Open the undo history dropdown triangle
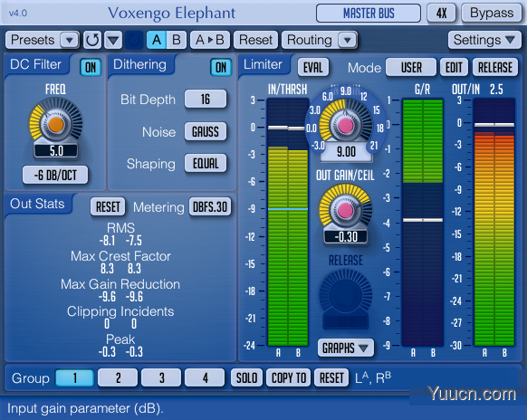Viewport: 527px width, 420px height. coord(113,41)
